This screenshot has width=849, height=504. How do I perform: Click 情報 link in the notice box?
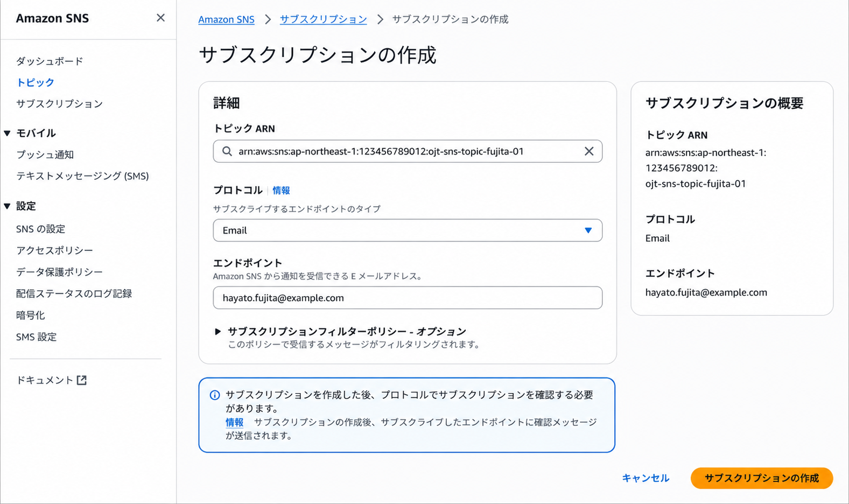click(x=234, y=422)
